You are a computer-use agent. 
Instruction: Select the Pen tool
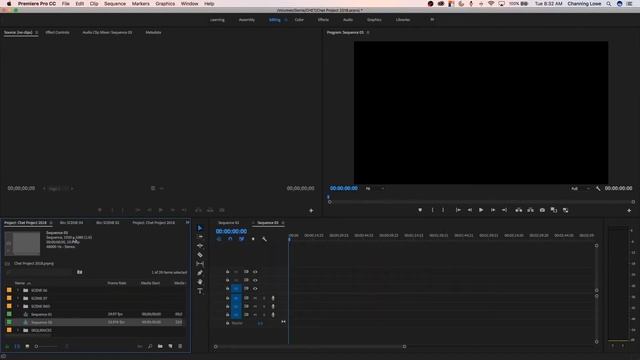[200, 273]
